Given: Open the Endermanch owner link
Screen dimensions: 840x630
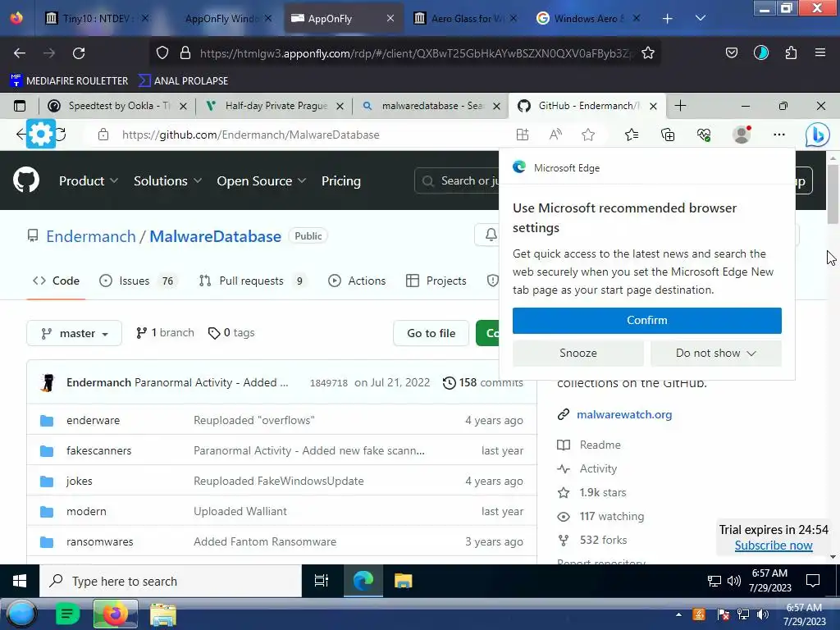Looking at the screenshot, I should tap(91, 236).
